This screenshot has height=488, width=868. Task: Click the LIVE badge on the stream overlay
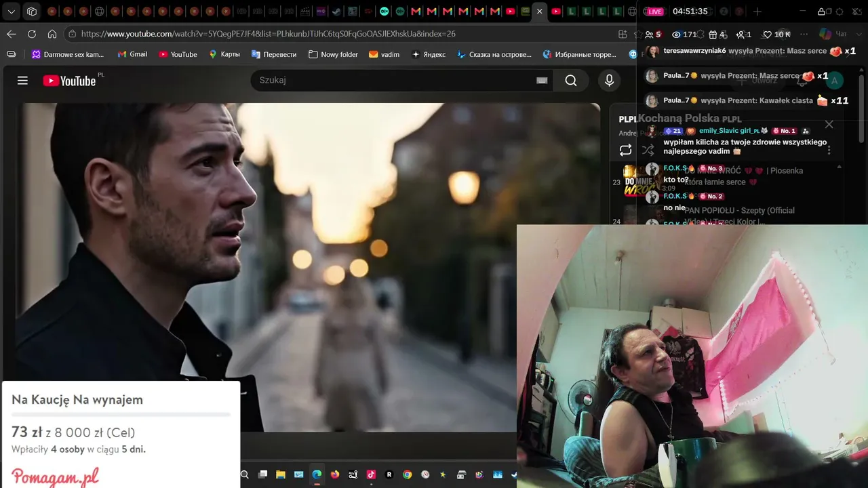[x=654, y=12]
